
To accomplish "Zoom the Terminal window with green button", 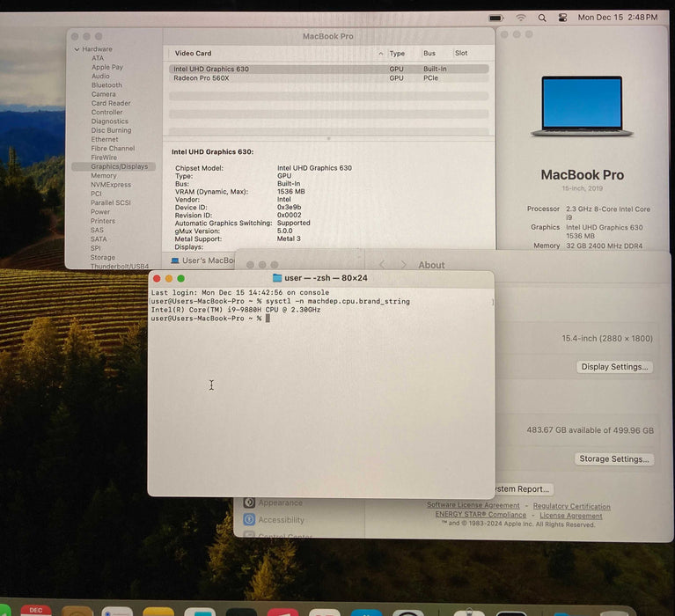I will pyautogui.click(x=180, y=278).
